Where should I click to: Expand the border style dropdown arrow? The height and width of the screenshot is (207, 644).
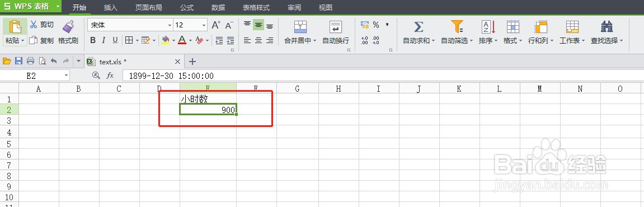click(137, 40)
